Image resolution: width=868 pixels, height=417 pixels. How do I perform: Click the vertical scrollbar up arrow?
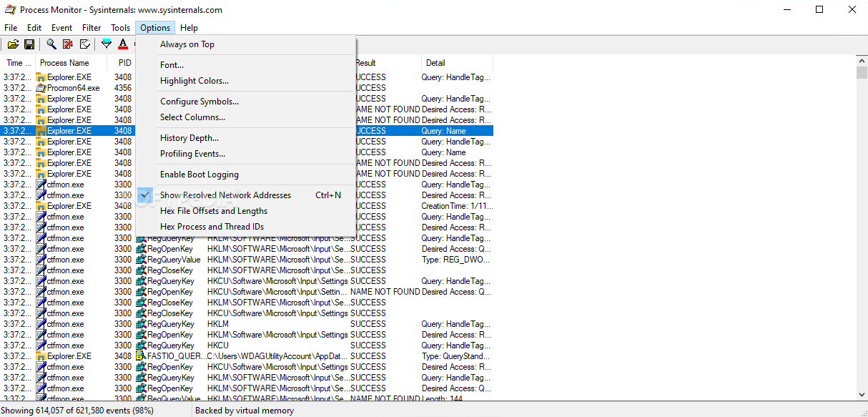(862, 62)
